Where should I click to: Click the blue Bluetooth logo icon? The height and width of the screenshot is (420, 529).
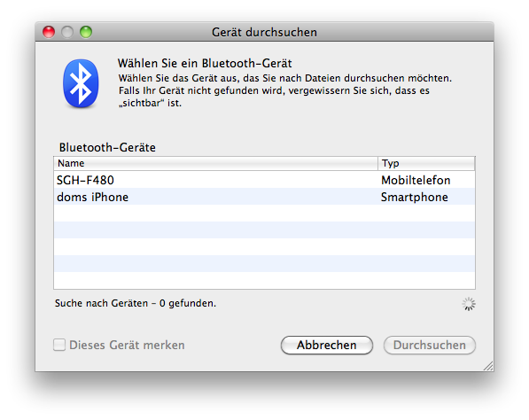81,83
